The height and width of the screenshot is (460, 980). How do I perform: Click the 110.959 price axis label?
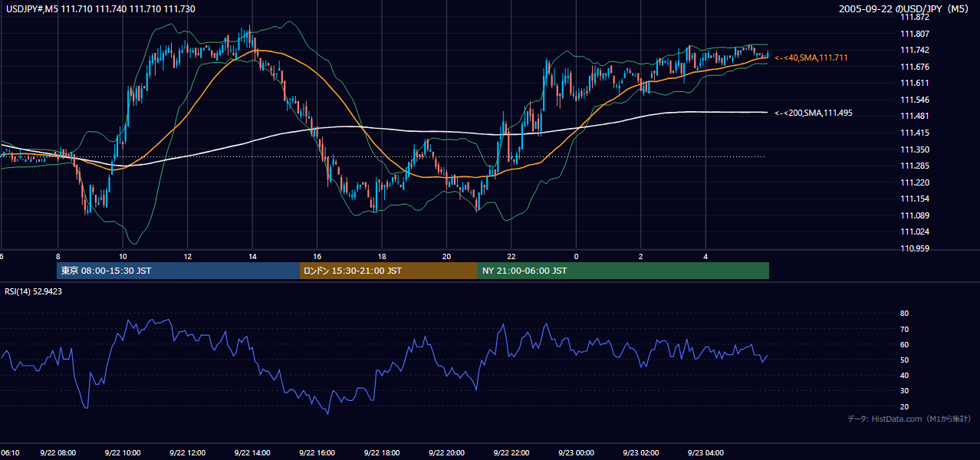pos(915,248)
